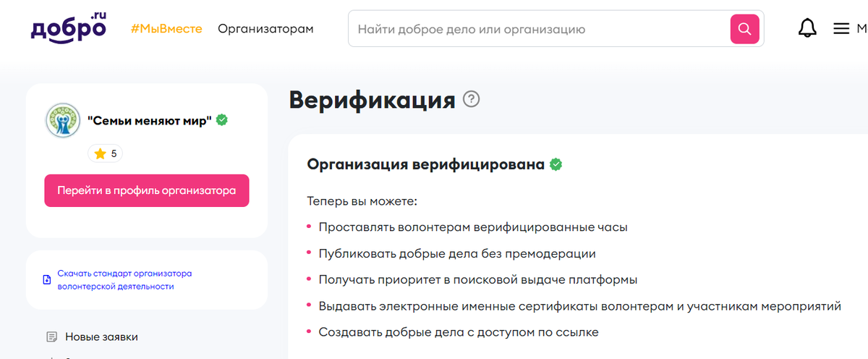Open the #МыВместе menu link
The image size is (868, 359).
[x=166, y=29]
